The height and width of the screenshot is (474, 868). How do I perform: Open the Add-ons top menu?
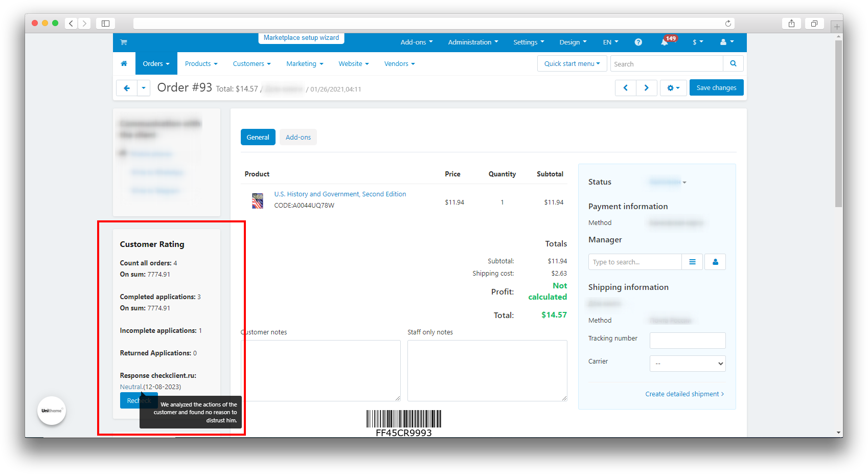(x=417, y=42)
